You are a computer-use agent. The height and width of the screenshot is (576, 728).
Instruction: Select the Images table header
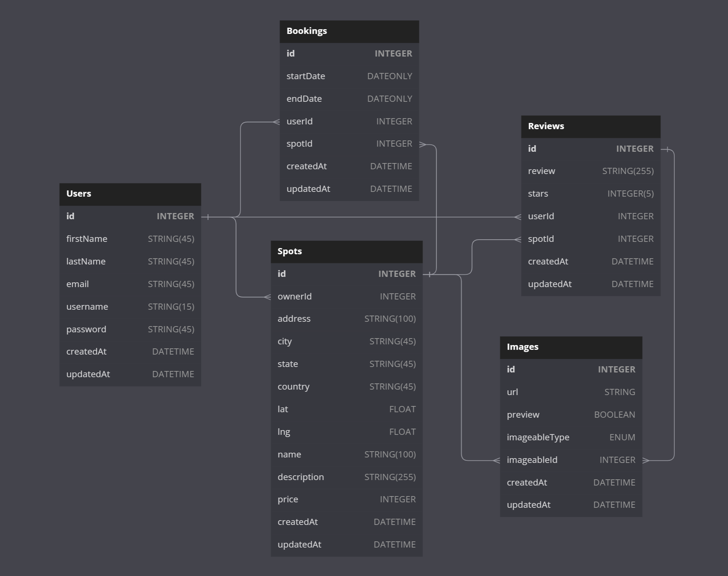pos(570,347)
